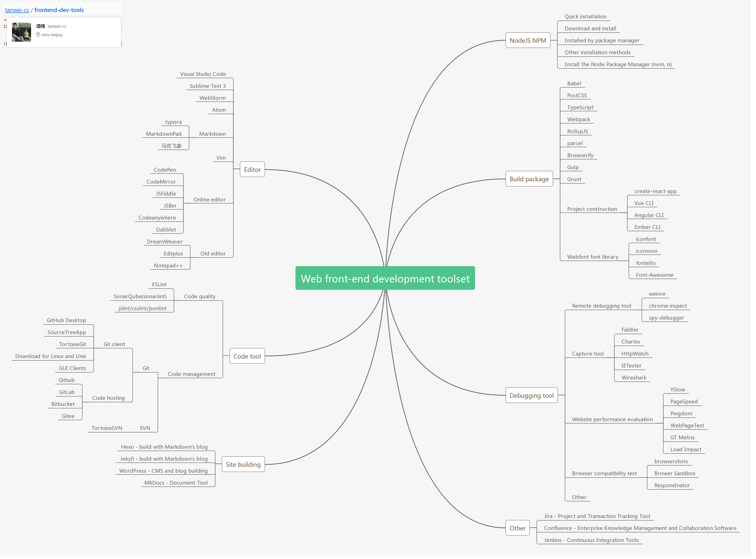Image resolution: width=756 pixels, height=559 pixels.
Task: Click the Atom item
Action: [220, 111]
